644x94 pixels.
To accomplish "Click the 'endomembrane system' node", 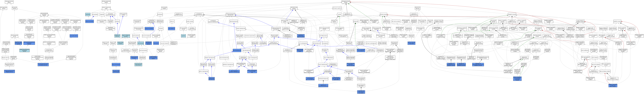I will (124, 15).
